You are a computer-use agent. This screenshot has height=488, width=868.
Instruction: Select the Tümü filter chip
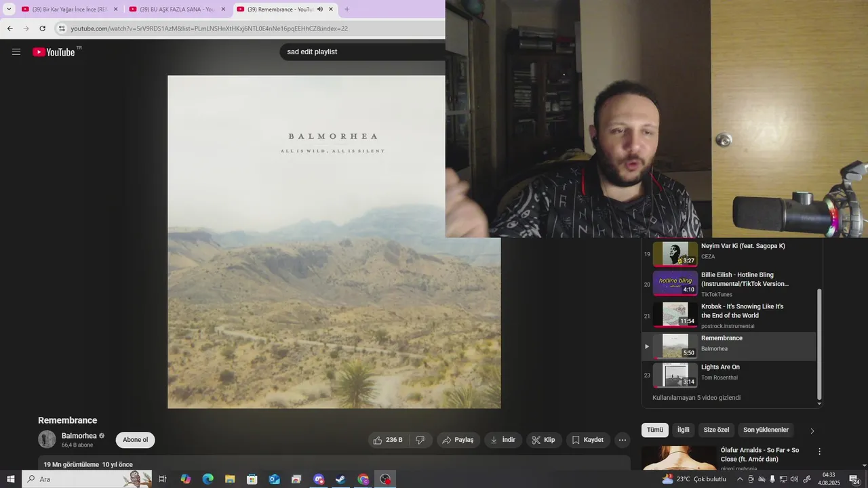655,430
